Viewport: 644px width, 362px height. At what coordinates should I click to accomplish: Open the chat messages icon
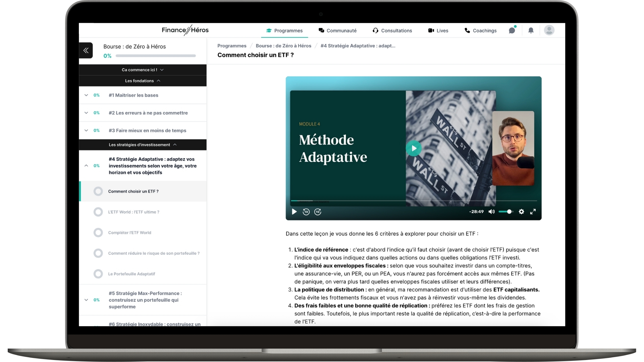pyautogui.click(x=512, y=30)
